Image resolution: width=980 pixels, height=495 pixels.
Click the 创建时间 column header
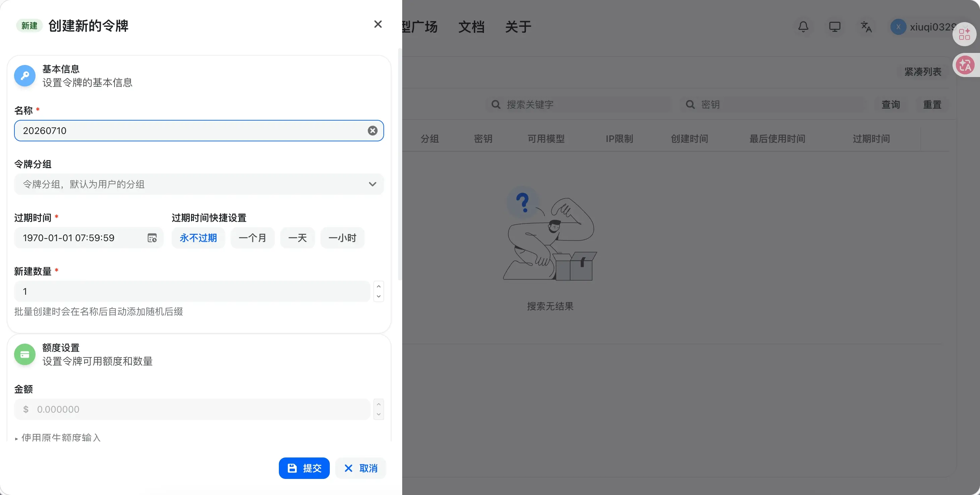[x=689, y=139]
